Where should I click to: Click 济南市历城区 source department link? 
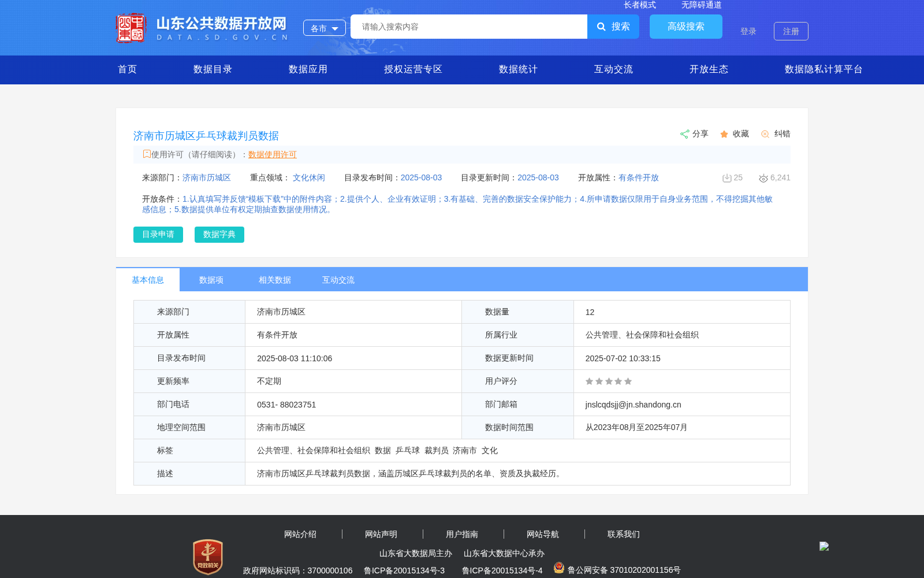(x=207, y=178)
